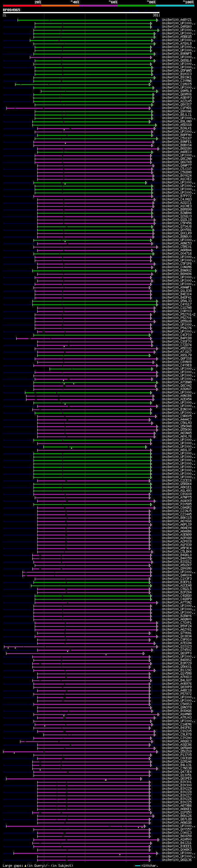Select the UniRef100_B4L131 entry

(x=177, y=765)
